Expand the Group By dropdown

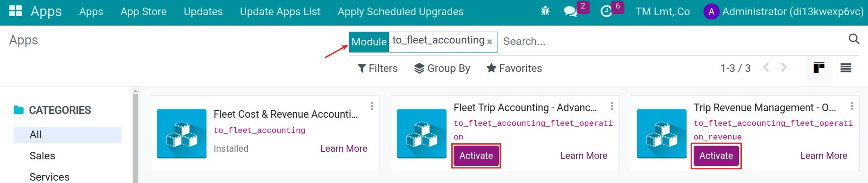tap(442, 68)
